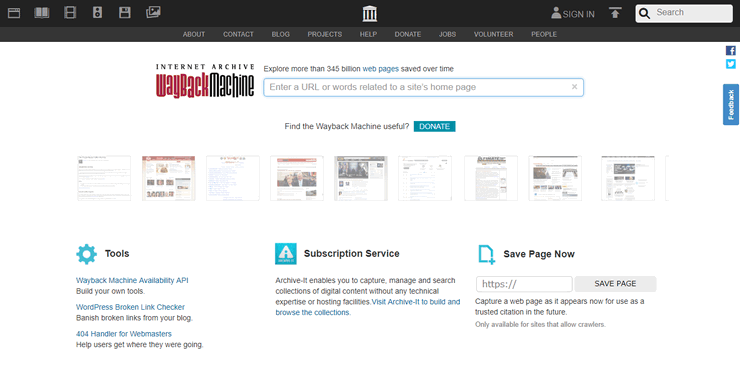Open the Texts book icon
740x365 pixels.
[42, 13]
